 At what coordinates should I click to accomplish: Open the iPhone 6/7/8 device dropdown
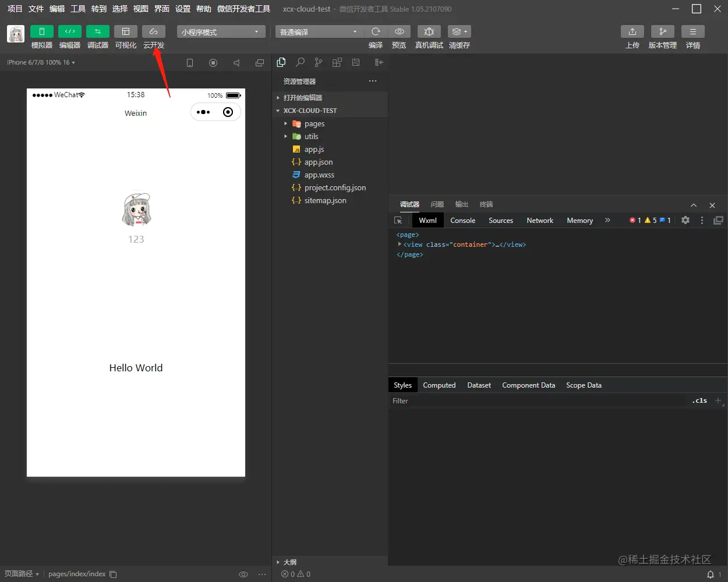tap(41, 62)
